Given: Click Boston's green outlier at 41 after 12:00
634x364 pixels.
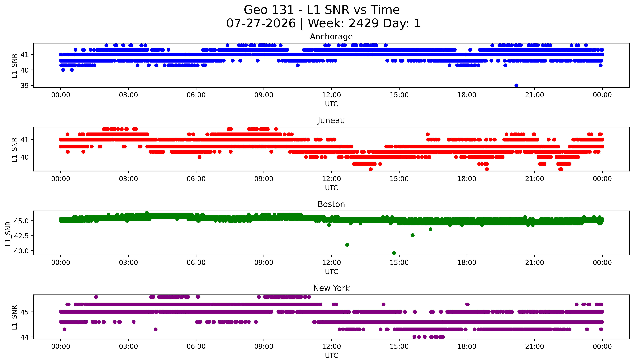Looking at the screenshot, I should click(347, 245).
